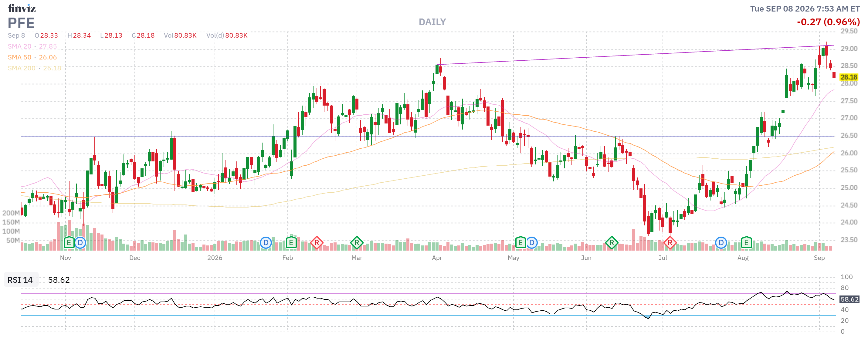Select the 2026 year label on time axis
868x341 pixels.
pos(215,258)
